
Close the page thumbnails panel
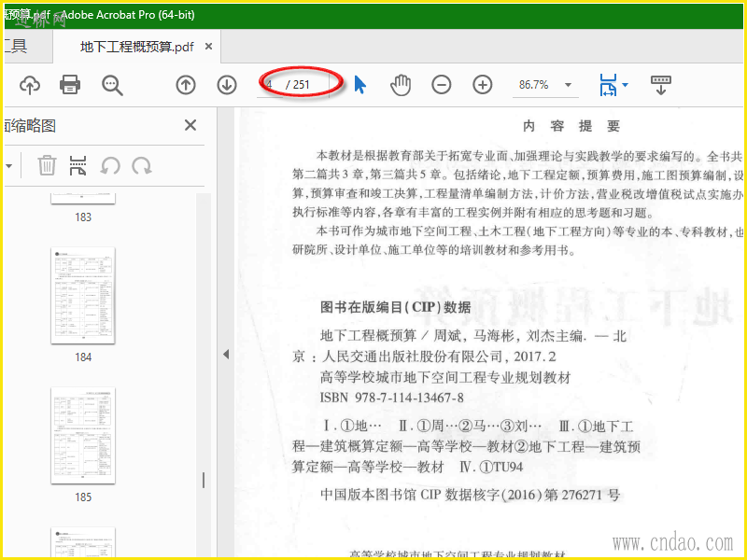pos(190,125)
